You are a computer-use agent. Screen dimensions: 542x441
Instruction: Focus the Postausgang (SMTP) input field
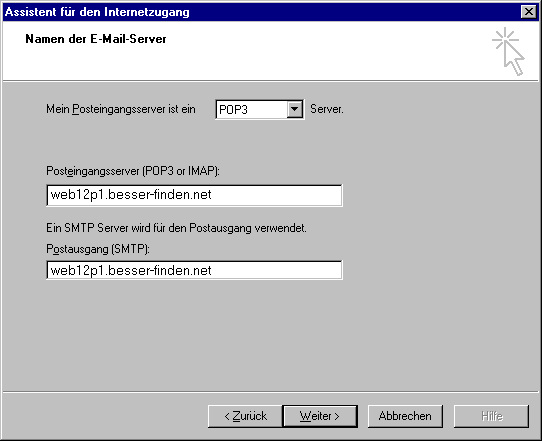(x=195, y=270)
